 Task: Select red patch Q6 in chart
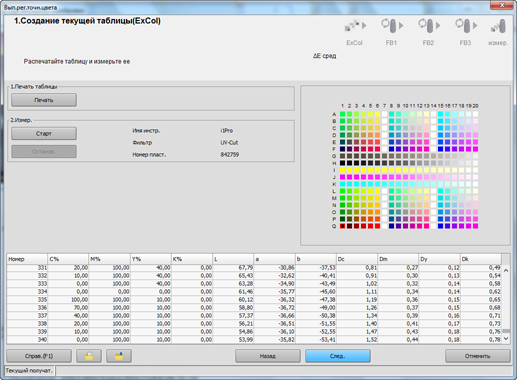click(377, 226)
